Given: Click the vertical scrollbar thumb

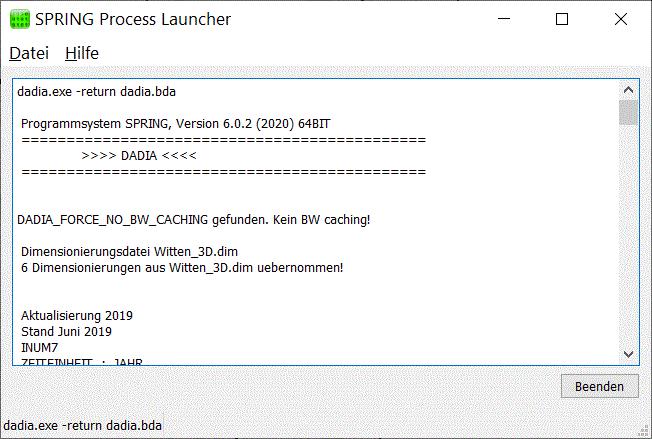Looking at the screenshot, I should (628, 112).
